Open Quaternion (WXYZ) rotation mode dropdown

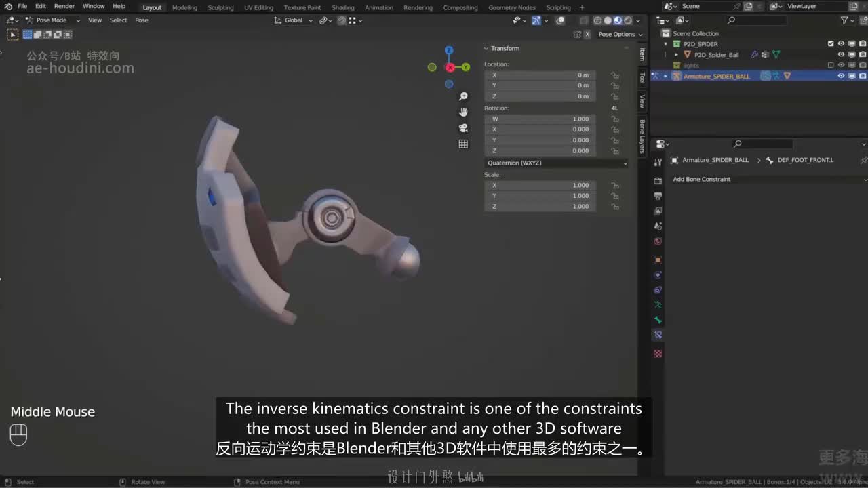[557, 163]
